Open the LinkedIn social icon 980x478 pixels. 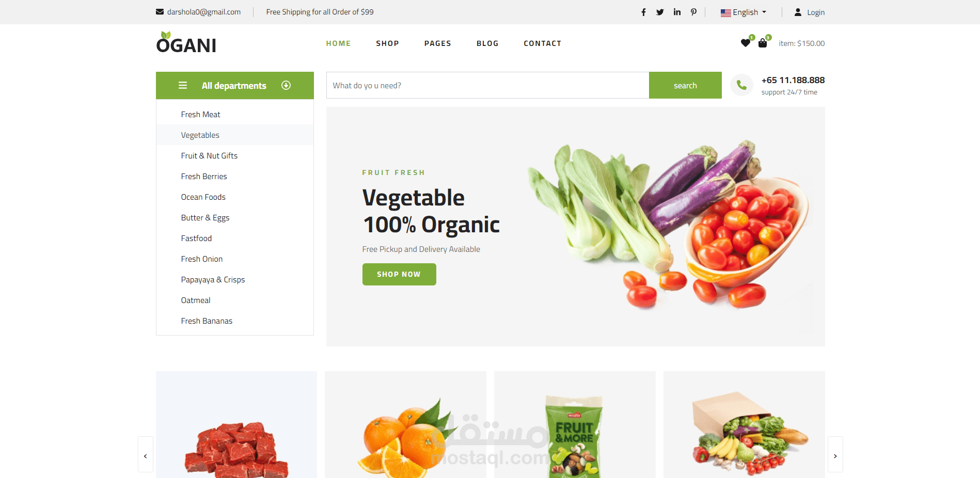pos(677,12)
